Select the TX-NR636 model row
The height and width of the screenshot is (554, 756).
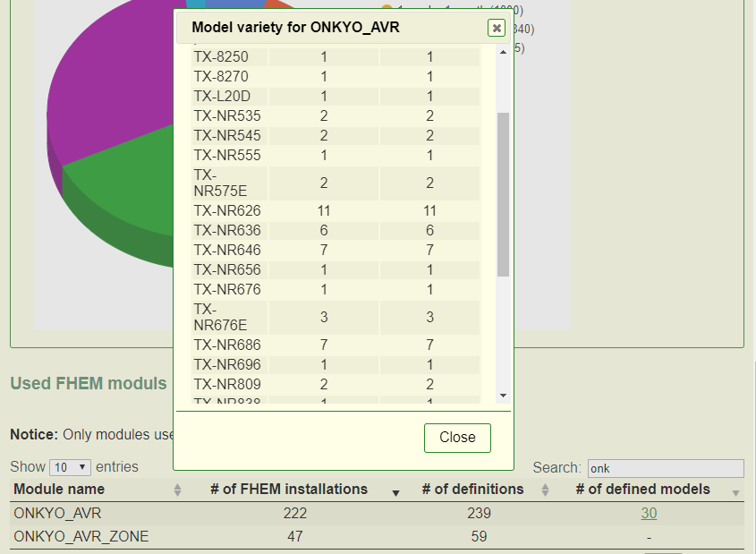pos(336,231)
